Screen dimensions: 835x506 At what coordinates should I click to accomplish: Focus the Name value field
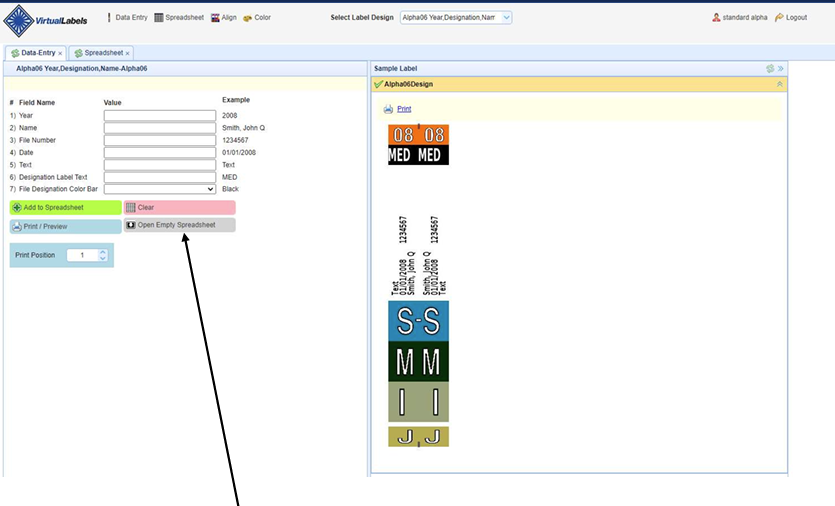(160, 128)
